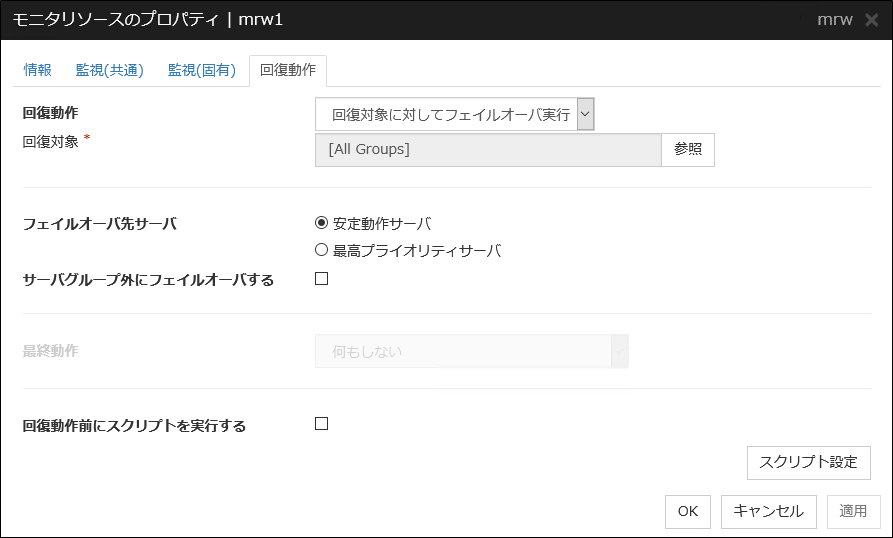Screen dimensions: 893x538
Task: Confirm the dialog with OK
Action: 687,511
